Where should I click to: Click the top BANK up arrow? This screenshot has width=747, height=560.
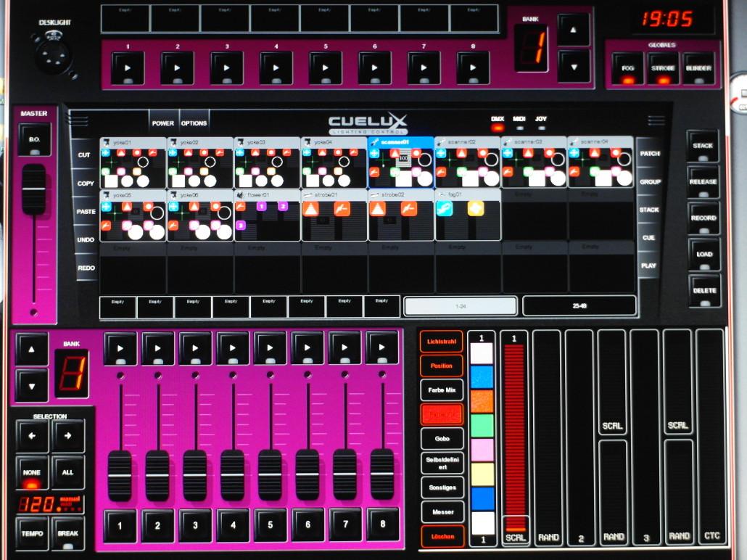[x=574, y=30]
